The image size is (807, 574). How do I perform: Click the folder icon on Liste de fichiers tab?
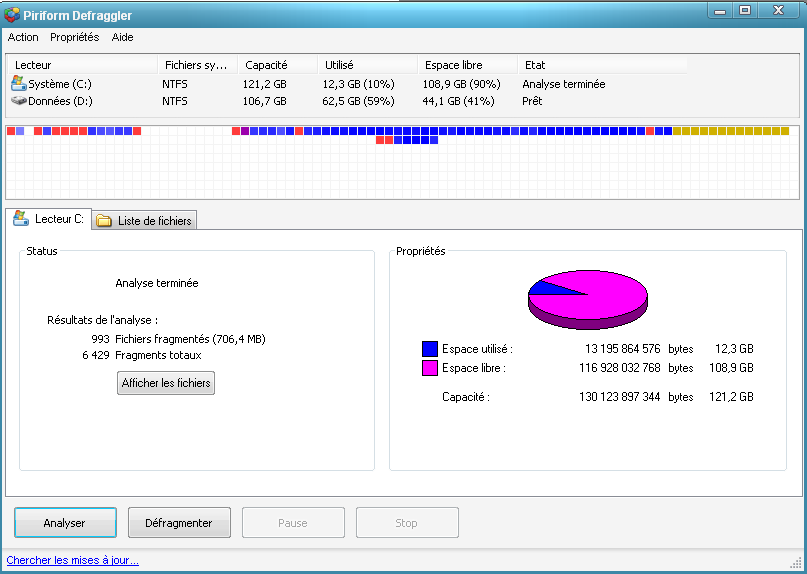pyautogui.click(x=104, y=221)
